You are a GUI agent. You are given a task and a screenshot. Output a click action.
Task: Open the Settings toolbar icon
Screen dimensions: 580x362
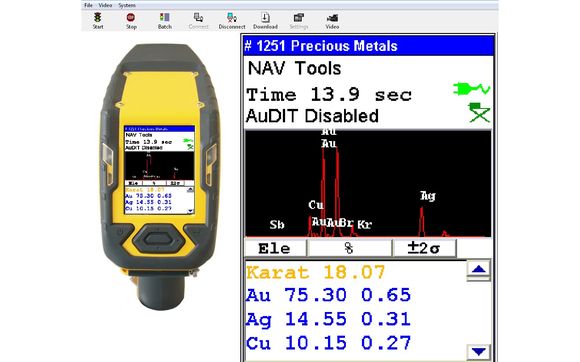[x=299, y=17]
